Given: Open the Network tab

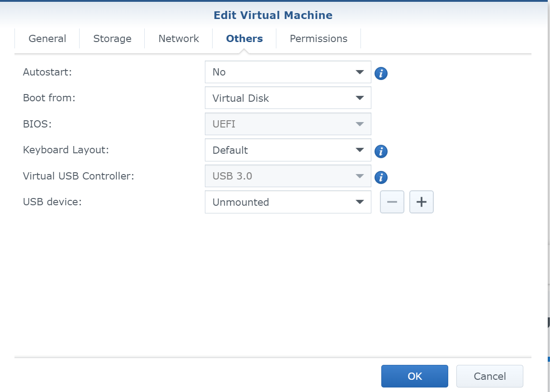Looking at the screenshot, I should point(178,38).
